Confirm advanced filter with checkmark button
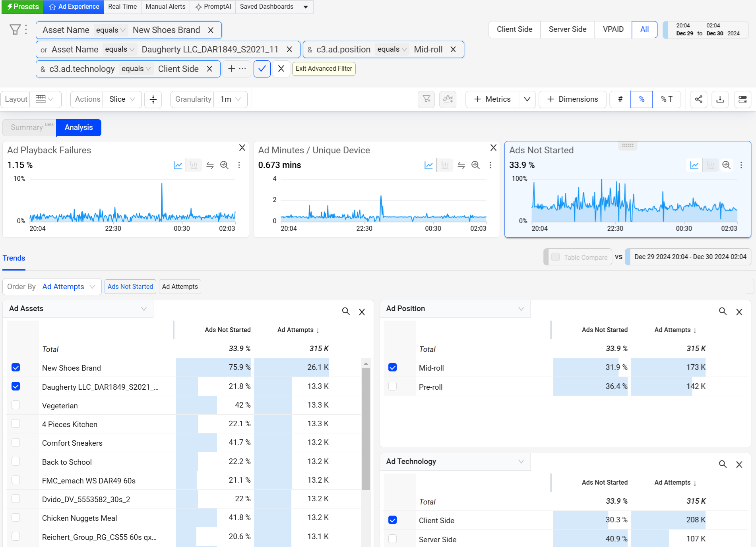Screen dimensions: 756x547 pos(262,69)
